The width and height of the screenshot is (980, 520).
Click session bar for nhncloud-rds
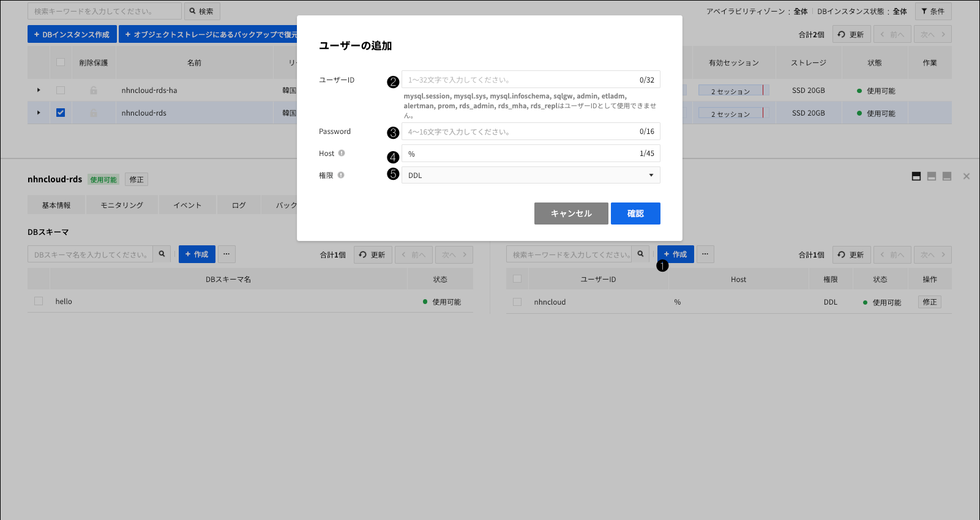(x=734, y=113)
